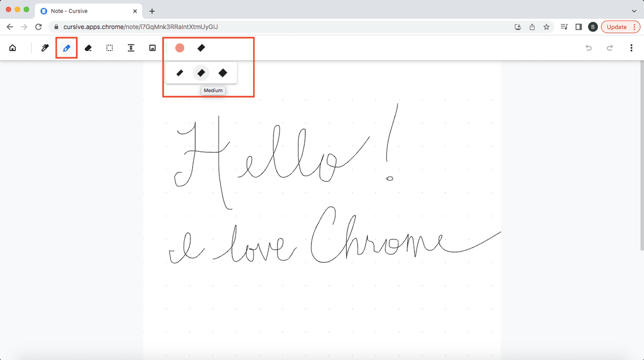The width and height of the screenshot is (644, 360).
Task: Select the Eraser tool
Action: click(x=88, y=48)
